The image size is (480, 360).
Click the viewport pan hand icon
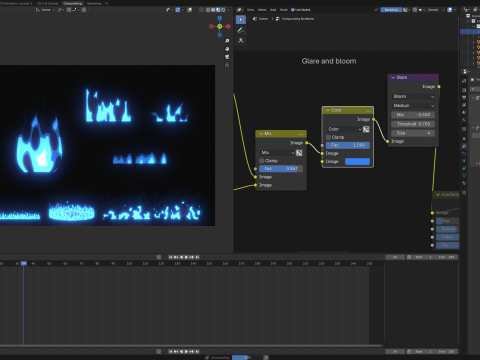(x=227, y=49)
